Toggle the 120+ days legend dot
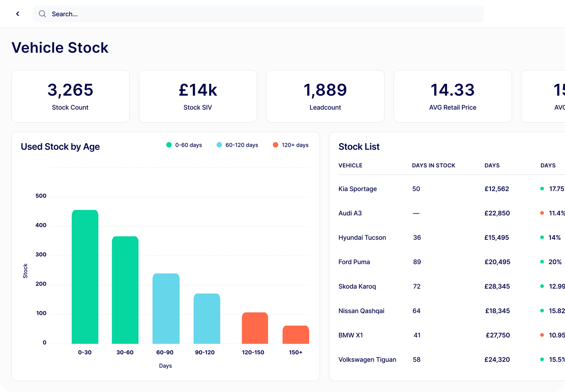Image resolution: width=565 pixels, height=392 pixels. click(275, 145)
